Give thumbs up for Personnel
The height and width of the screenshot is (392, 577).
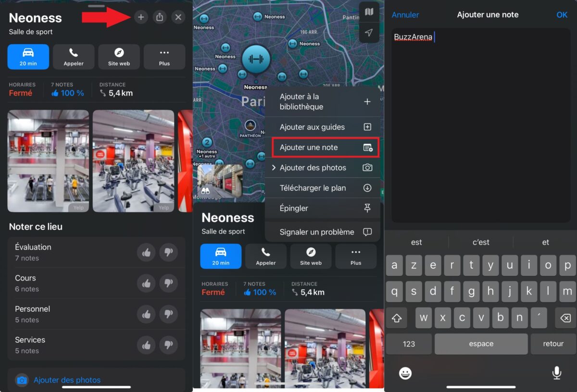point(146,314)
